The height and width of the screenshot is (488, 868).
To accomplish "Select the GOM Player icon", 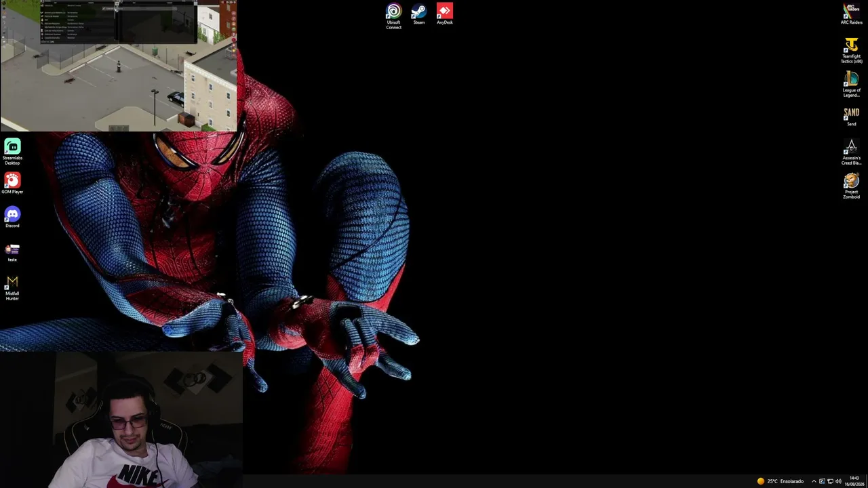I will tap(12, 184).
